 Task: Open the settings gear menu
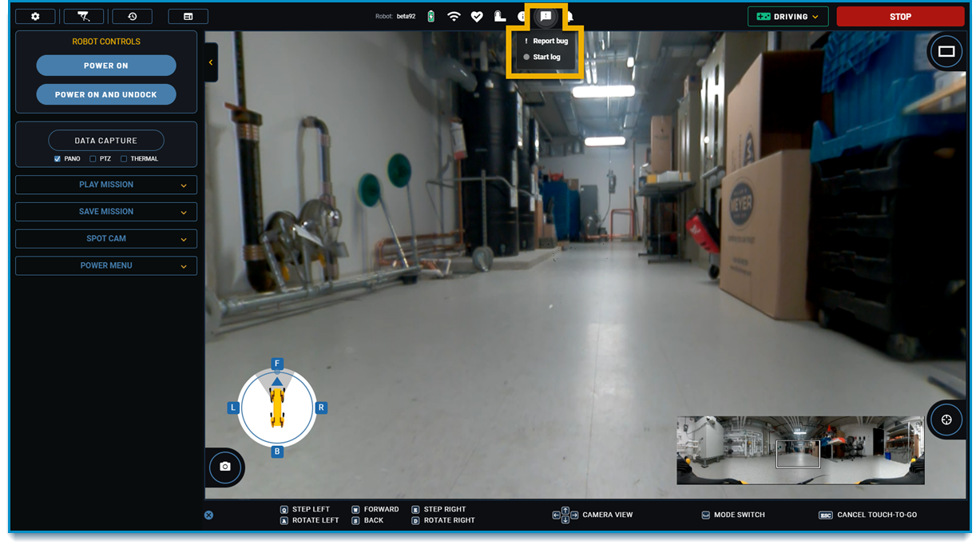[35, 15]
